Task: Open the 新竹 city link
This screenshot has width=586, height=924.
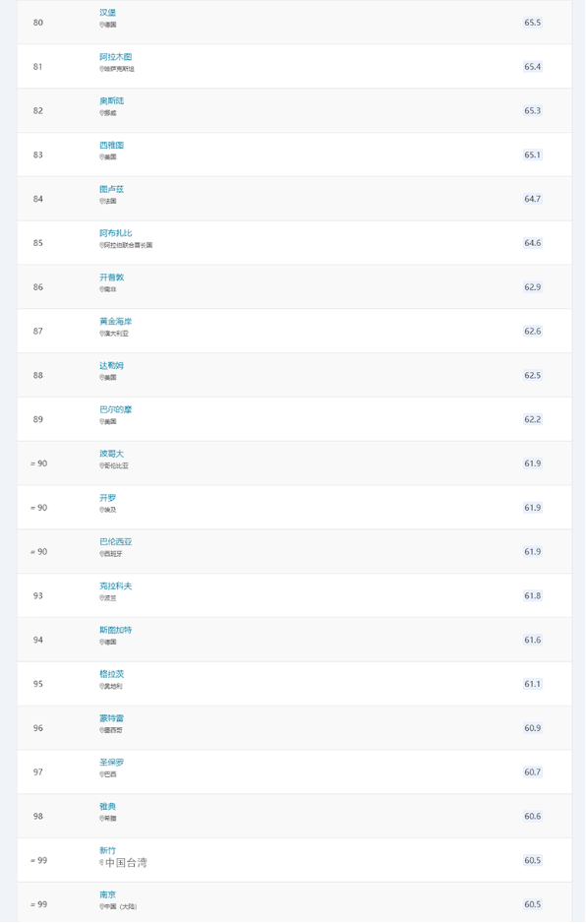Action: 108,850
